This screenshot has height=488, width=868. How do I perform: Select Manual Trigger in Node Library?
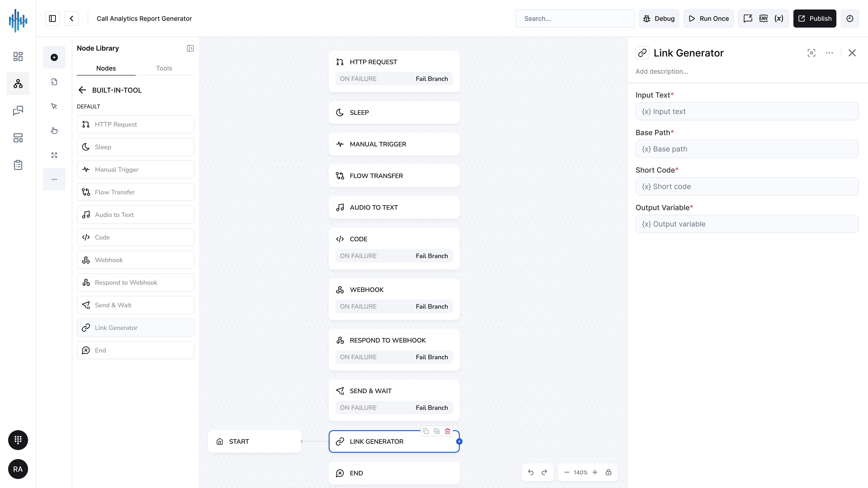[x=135, y=169]
